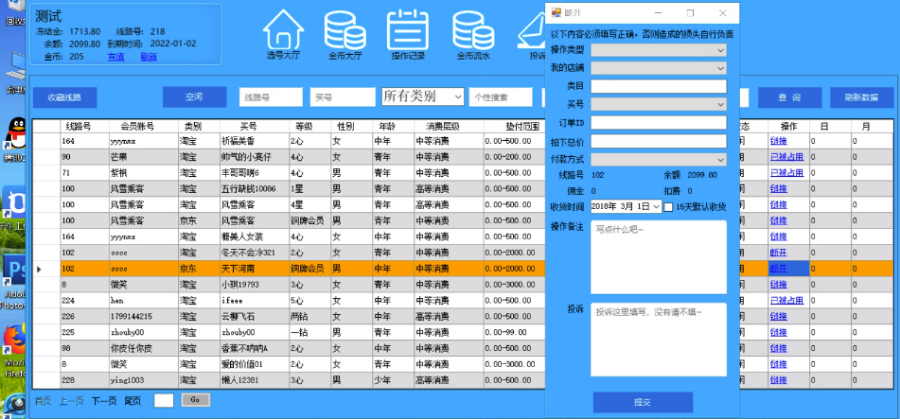The height and width of the screenshot is (419, 900).
Task: Submit the form with 提交 button
Action: (642, 402)
